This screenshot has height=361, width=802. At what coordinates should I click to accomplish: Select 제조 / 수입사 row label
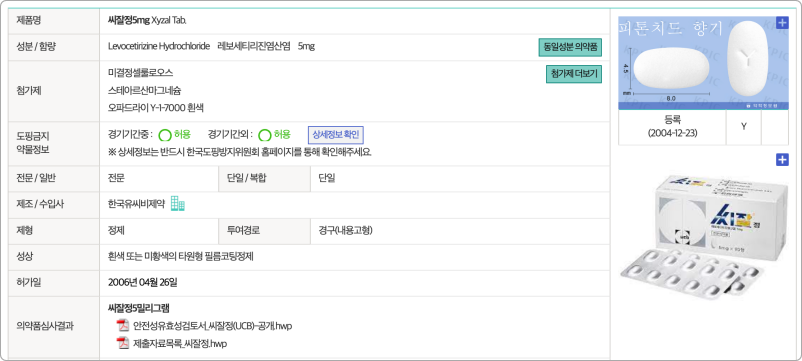(39, 204)
